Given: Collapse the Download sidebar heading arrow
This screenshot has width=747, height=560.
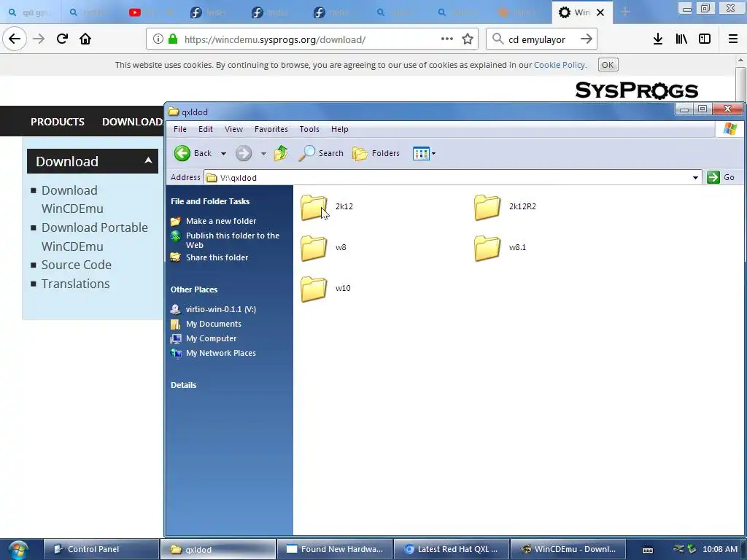Looking at the screenshot, I should coord(148,161).
